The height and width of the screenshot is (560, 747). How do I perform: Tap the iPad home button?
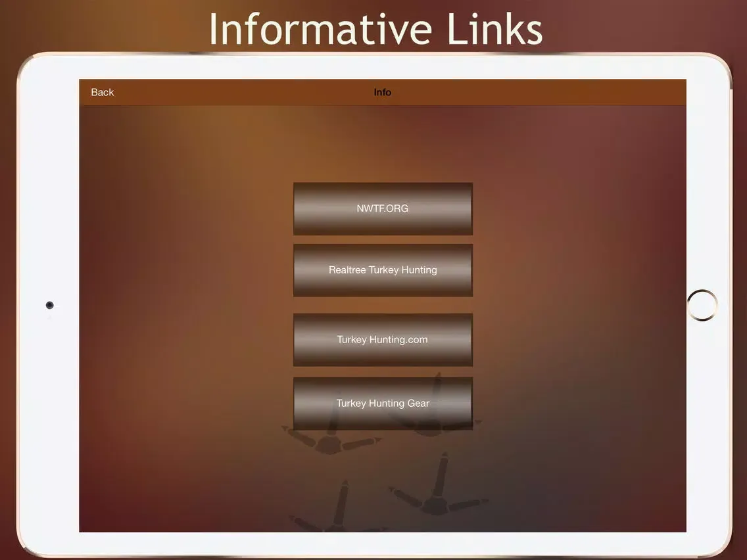pyautogui.click(x=702, y=305)
